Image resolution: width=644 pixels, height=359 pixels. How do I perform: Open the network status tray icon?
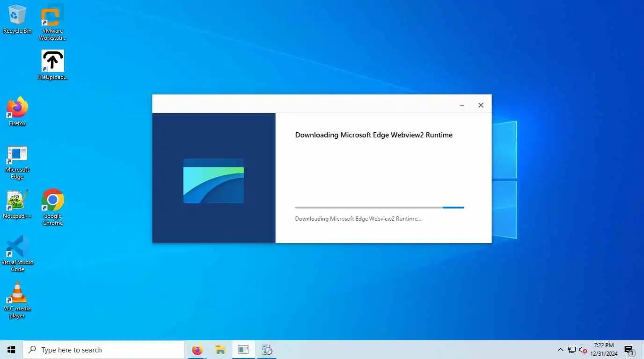pos(572,350)
